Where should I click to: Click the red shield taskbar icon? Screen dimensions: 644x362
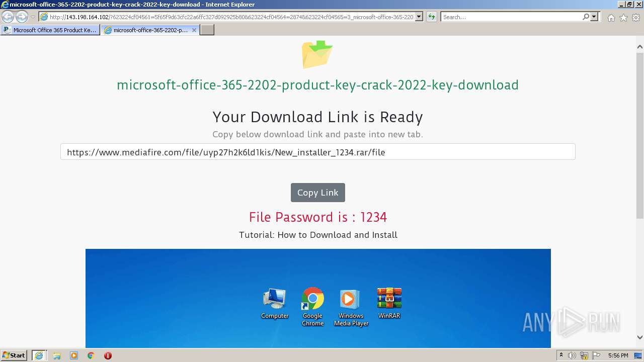(108, 355)
